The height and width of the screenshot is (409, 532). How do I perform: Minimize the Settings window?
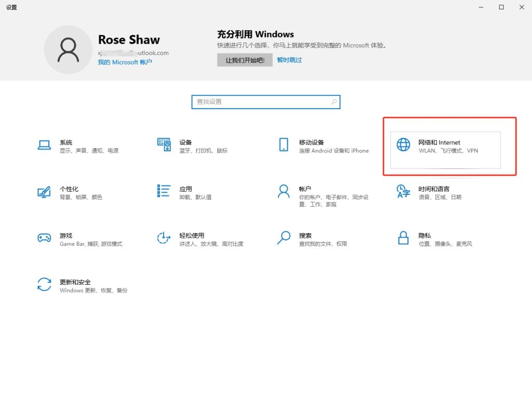[481, 7]
